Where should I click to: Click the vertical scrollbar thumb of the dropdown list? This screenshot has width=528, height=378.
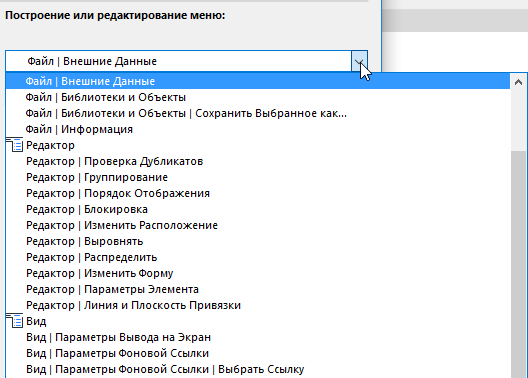click(519, 264)
